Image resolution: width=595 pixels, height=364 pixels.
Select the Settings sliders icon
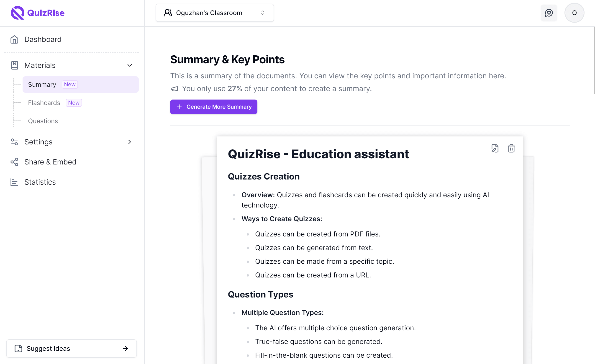coord(14,142)
